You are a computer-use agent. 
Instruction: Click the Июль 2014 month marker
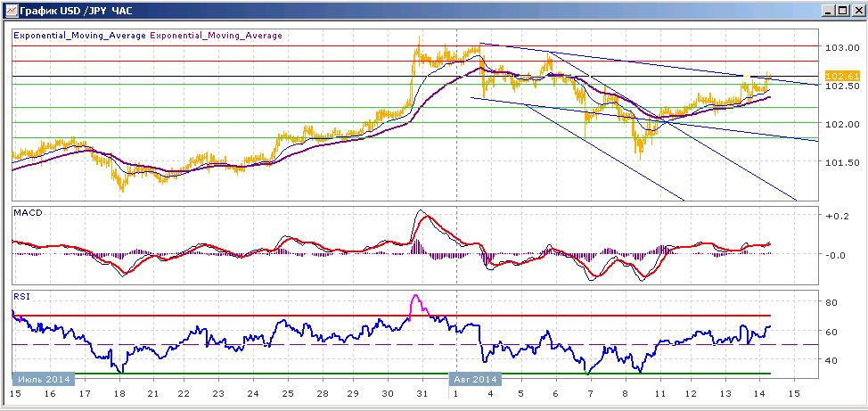pos(45,380)
